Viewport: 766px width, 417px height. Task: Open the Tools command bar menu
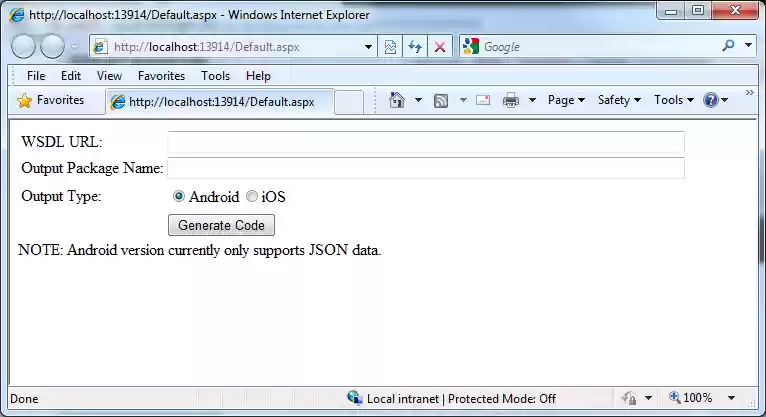pyautogui.click(x=674, y=100)
